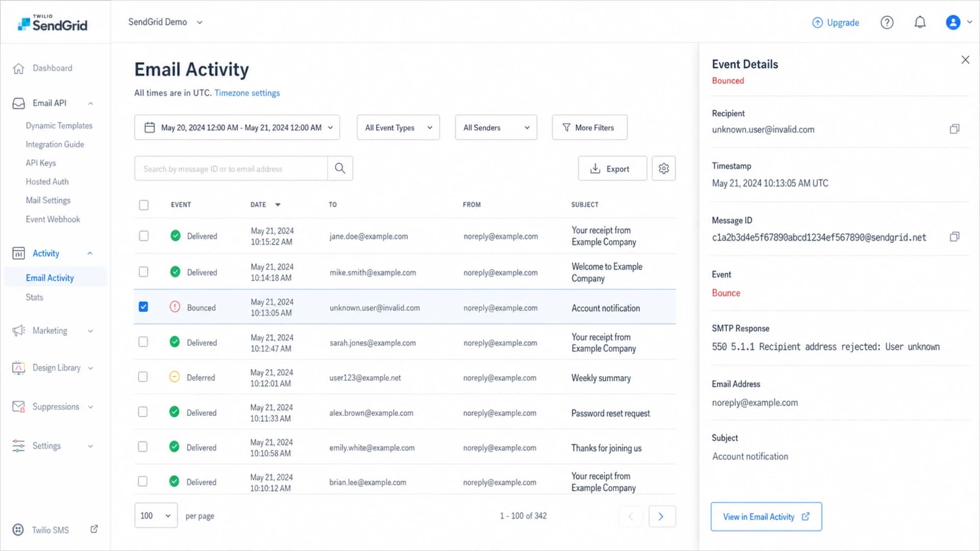Open table settings gear icon
Screen dimensions: 980x551
(664, 168)
